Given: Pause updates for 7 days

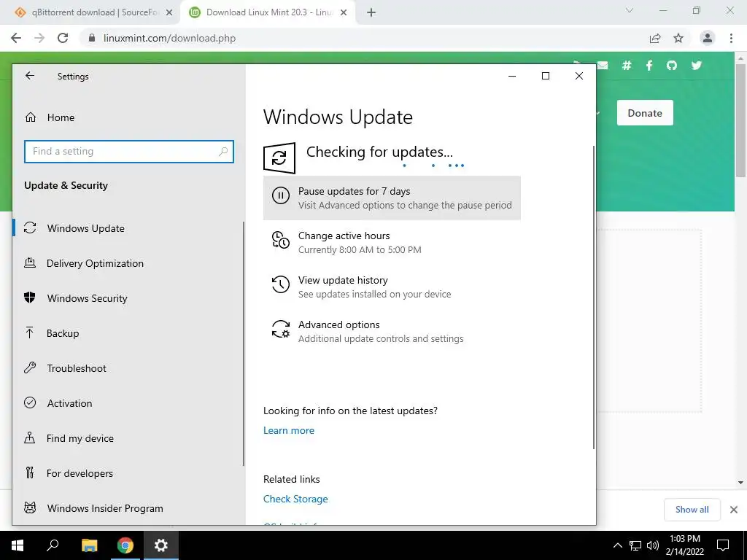Looking at the screenshot, I should pyautogui.click(x=392, y=198).
